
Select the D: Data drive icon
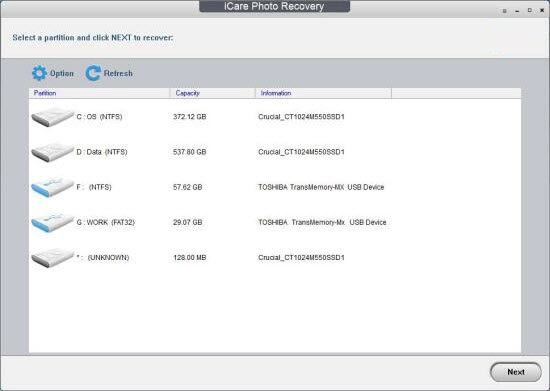[52, 152]
